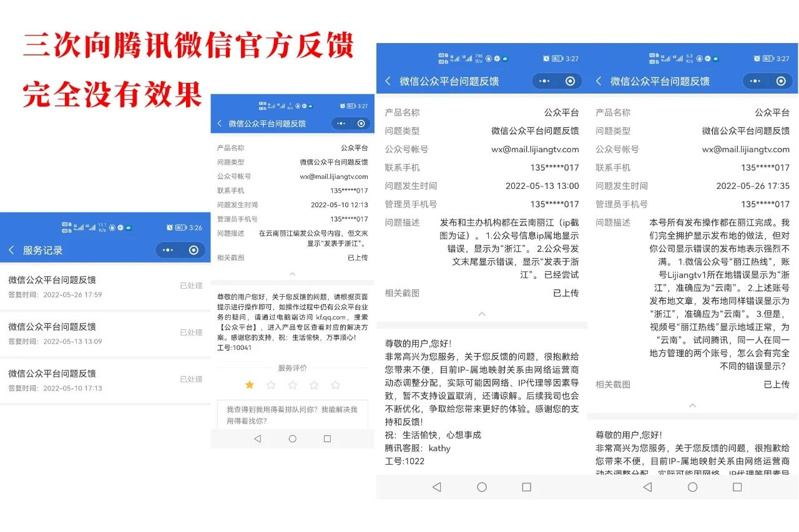This screenshot has width=799, height=532.
Task: Close mini program on 2022-05-10 12:13 feedback screen
Action: [361, 123]
